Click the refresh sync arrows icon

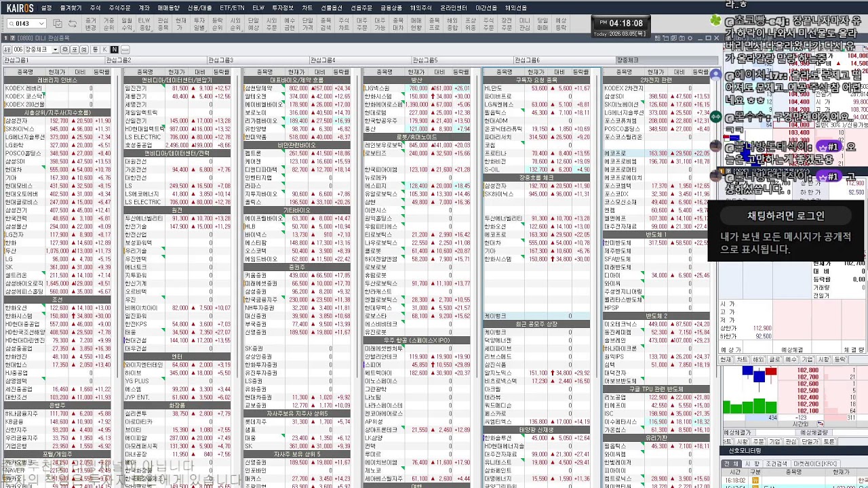coord(73,24)
